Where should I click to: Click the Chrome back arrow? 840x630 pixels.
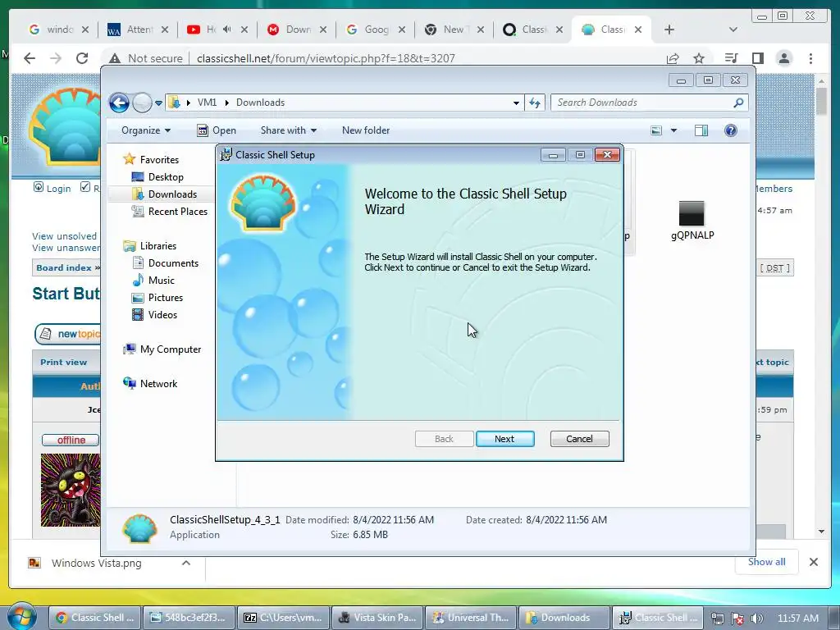(x=30, y=58)
